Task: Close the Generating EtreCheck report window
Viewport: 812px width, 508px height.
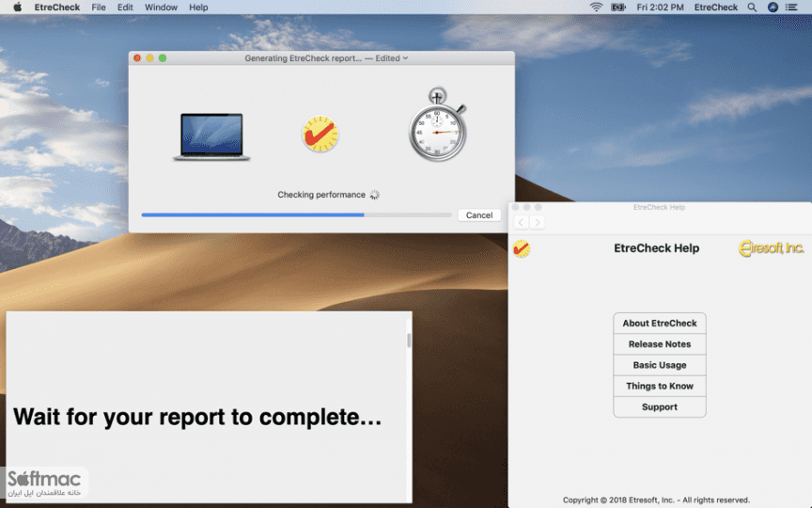Action: coord(137,58)
